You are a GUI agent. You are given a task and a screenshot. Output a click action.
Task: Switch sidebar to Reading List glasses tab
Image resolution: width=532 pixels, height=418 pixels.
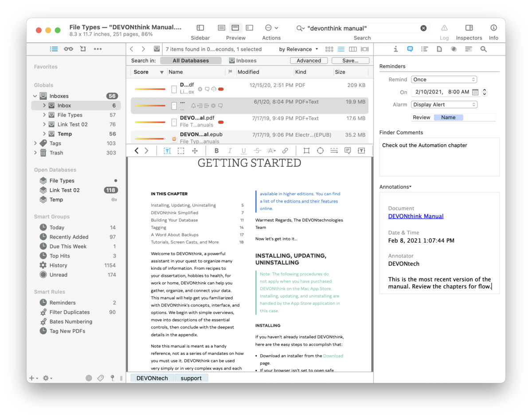point(68,49)
